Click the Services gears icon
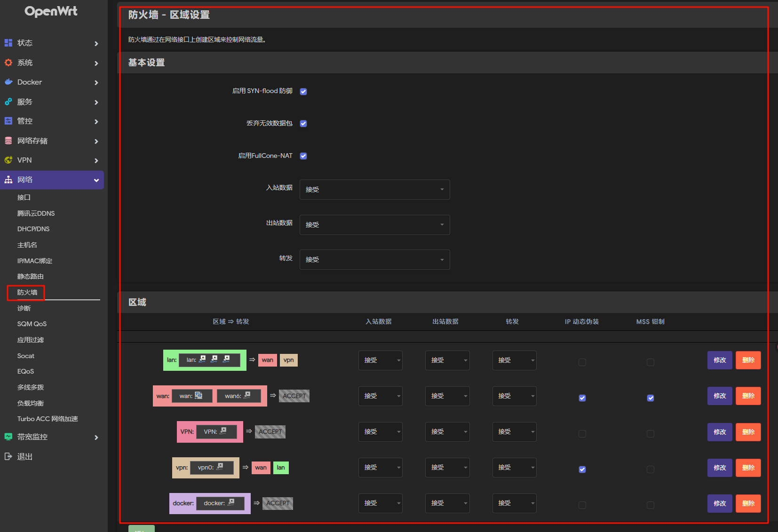778x532 pixels. [x=8, y=102]
